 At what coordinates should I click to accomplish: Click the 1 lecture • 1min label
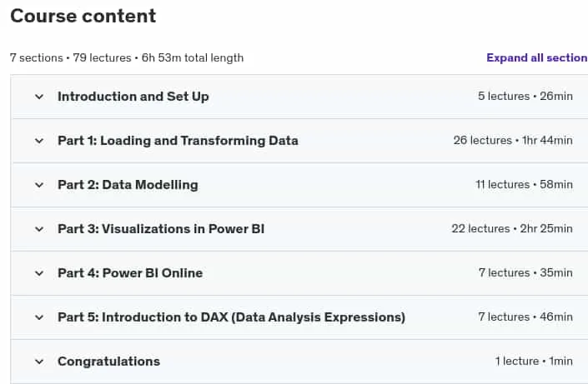pos(534,362)
